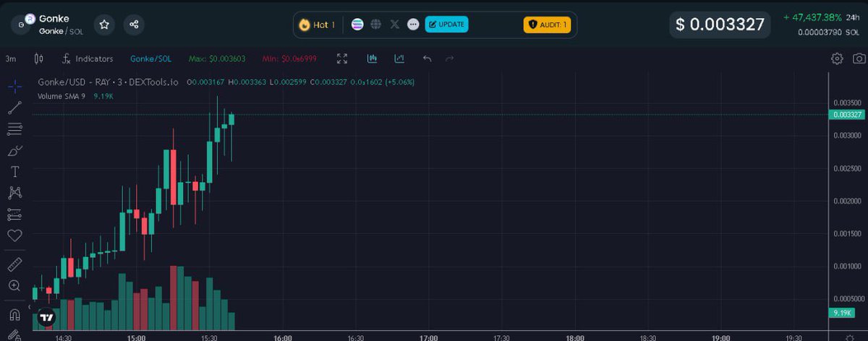This screenshot has width=868, height=341.
Task: Click the TradingView logo on the chart
Action: (47, 316)
